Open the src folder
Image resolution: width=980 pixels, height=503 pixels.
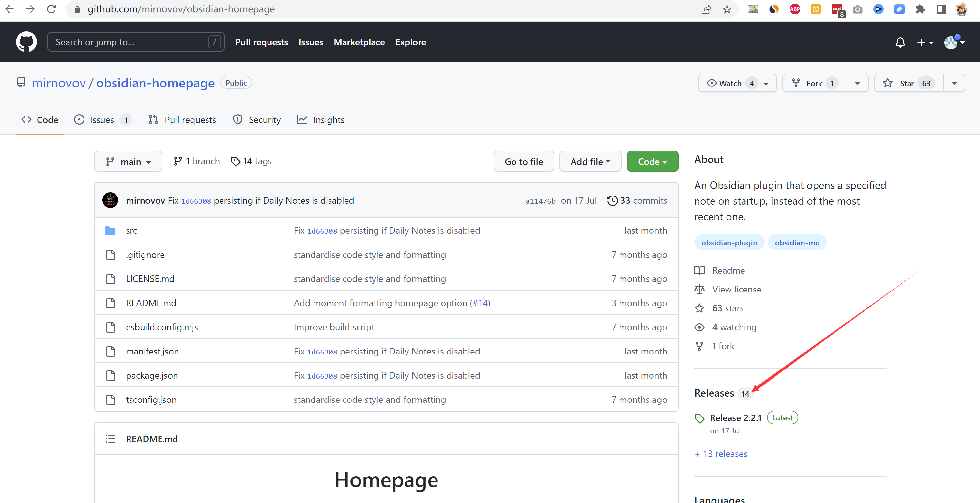click(x=131, y=231)
